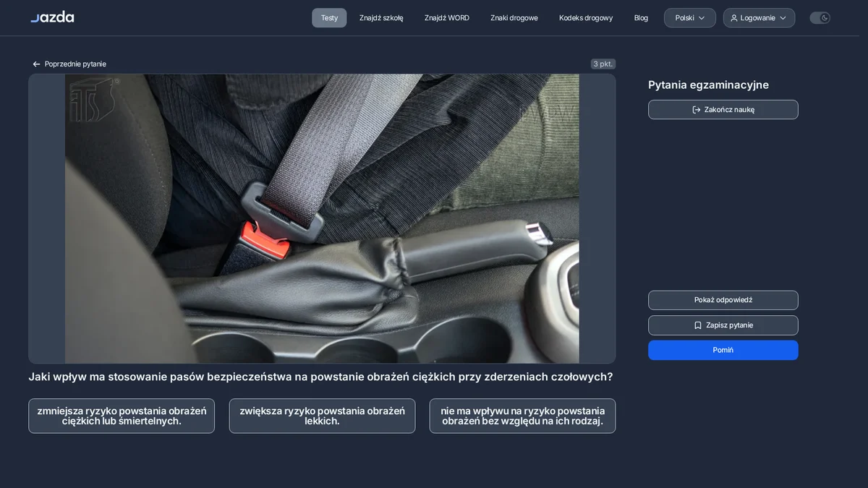Image resolution: width=868 pixels, height=488 pixels.
Task: Click the 'Pytania egzaminacyjne' heading
Action: coord(708,85)
